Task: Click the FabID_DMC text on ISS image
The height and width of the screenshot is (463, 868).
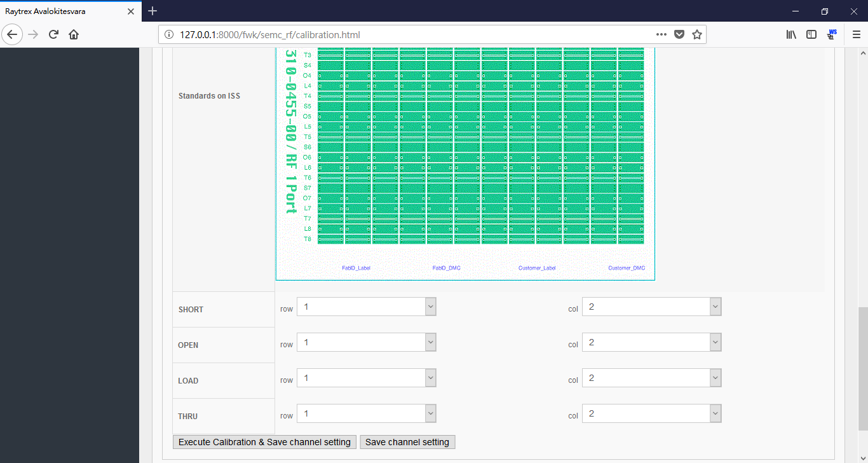Action: (x=446, y=268)
